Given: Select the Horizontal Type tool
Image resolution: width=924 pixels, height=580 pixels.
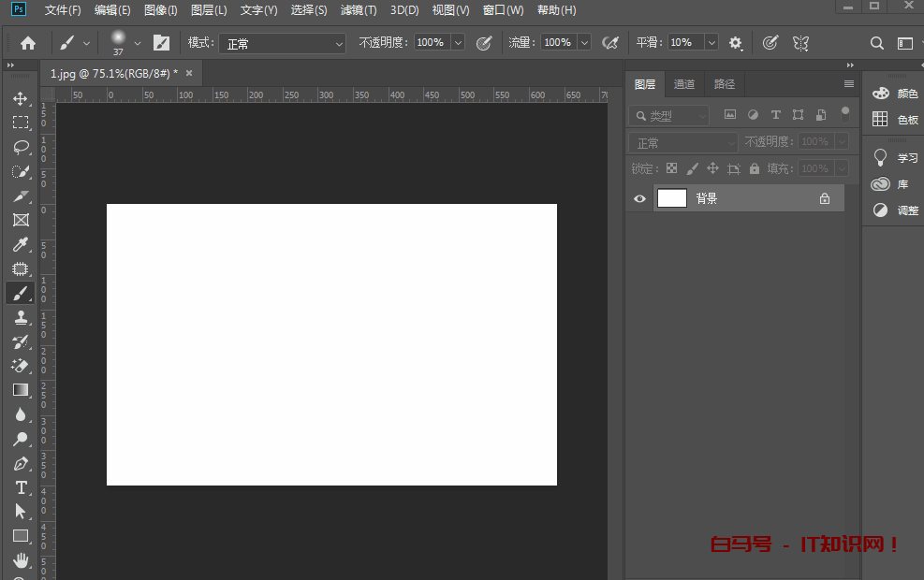Looking at the screenshot, I should point(20,487).
